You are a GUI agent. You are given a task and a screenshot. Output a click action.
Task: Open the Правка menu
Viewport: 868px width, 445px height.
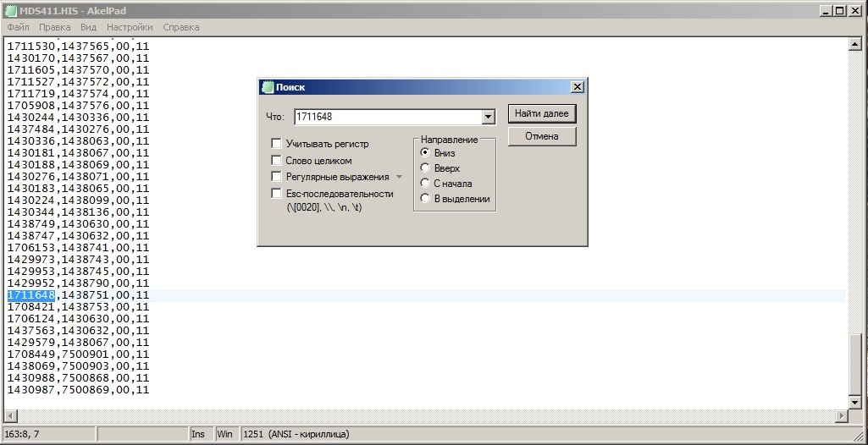55,27
